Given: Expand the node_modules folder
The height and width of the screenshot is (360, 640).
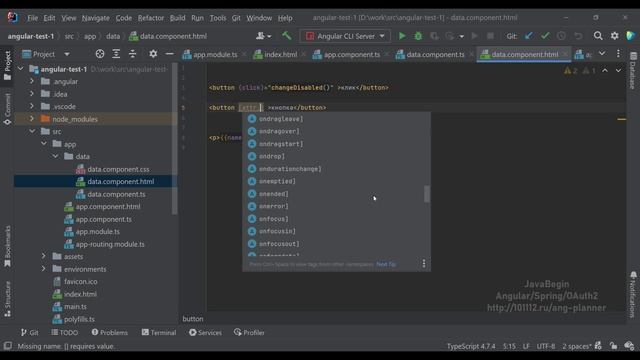Looking at the screenshot, I should [32, 119].
